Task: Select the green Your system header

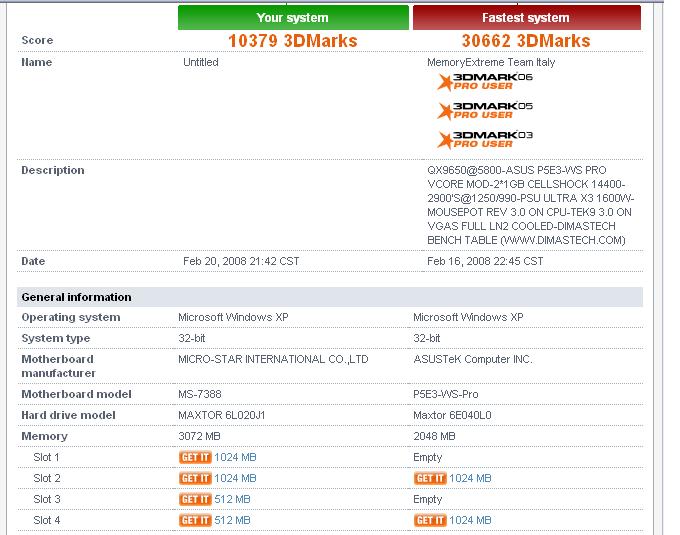Action: click(x=293, y=17)
